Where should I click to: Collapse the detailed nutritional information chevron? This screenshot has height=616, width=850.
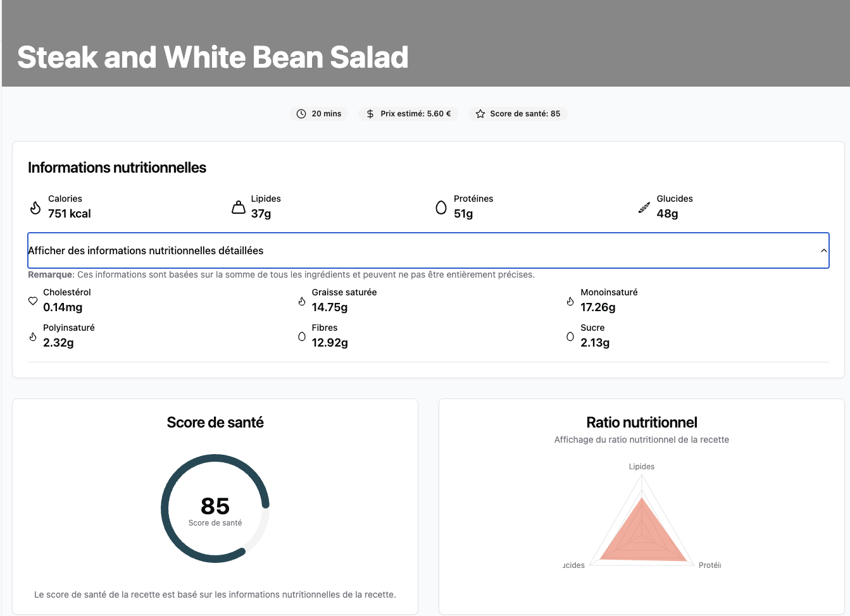tap(824, 250)
